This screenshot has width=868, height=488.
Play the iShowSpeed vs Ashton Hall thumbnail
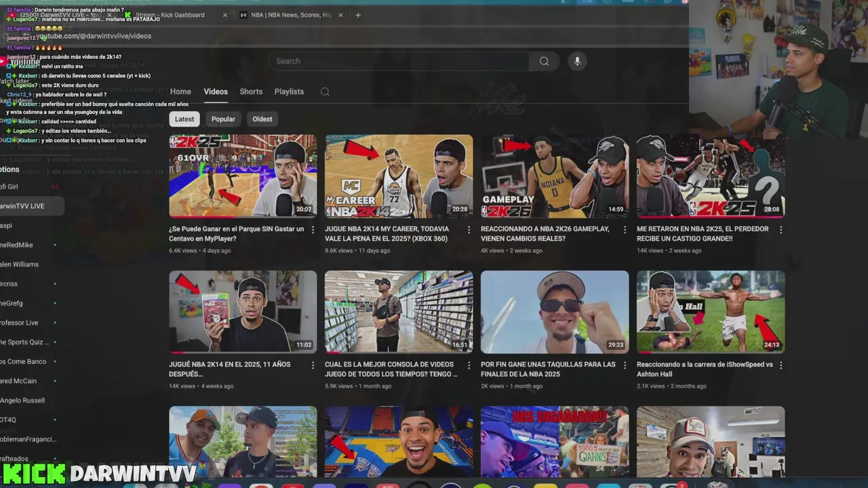point(711,312)
